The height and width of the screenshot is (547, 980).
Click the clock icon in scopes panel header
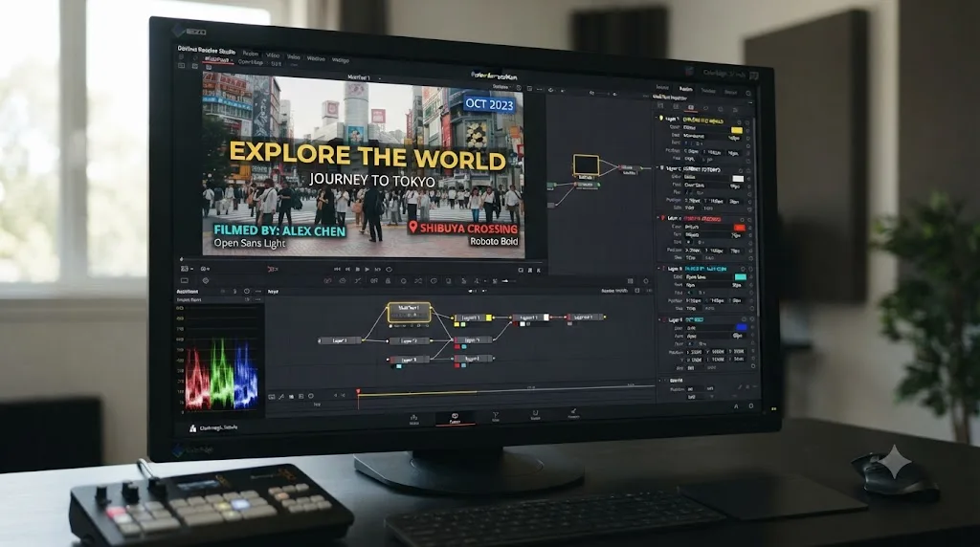pyautogui.click(x=247, y=292)
